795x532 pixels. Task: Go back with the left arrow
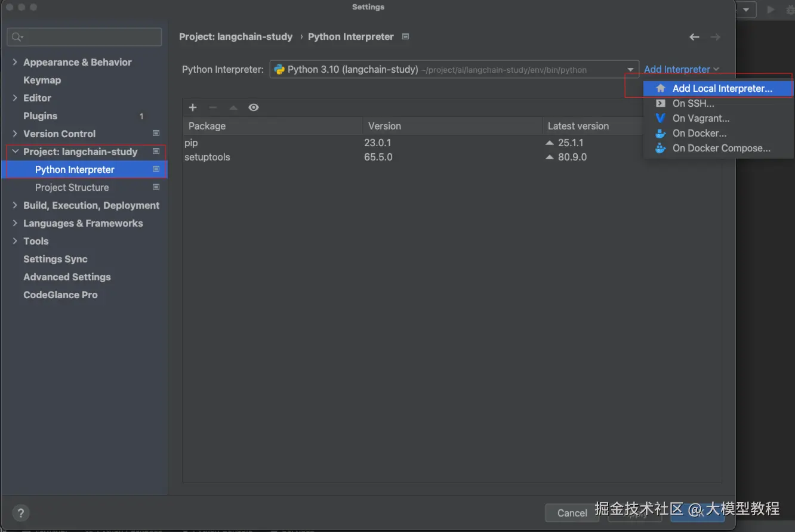click(694, 37)
